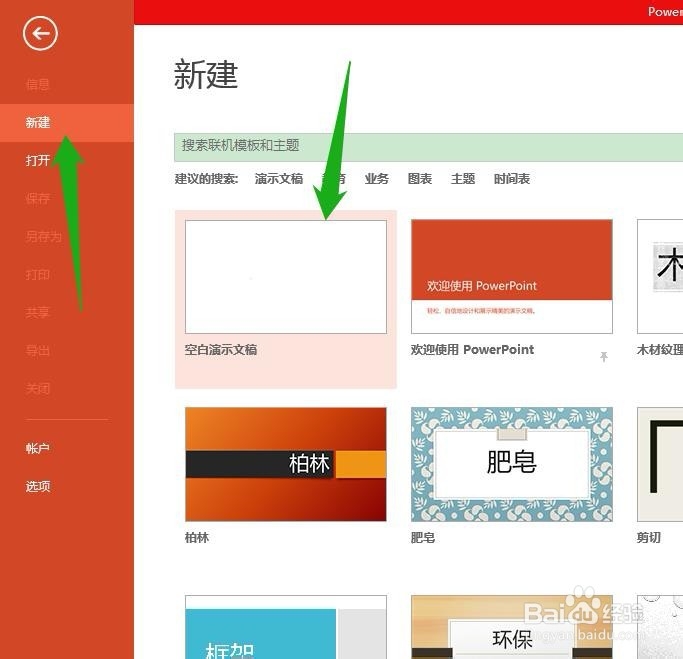Search suggested term 业务
Viewport: 683px width, 659px height.
tap(377, 179)
